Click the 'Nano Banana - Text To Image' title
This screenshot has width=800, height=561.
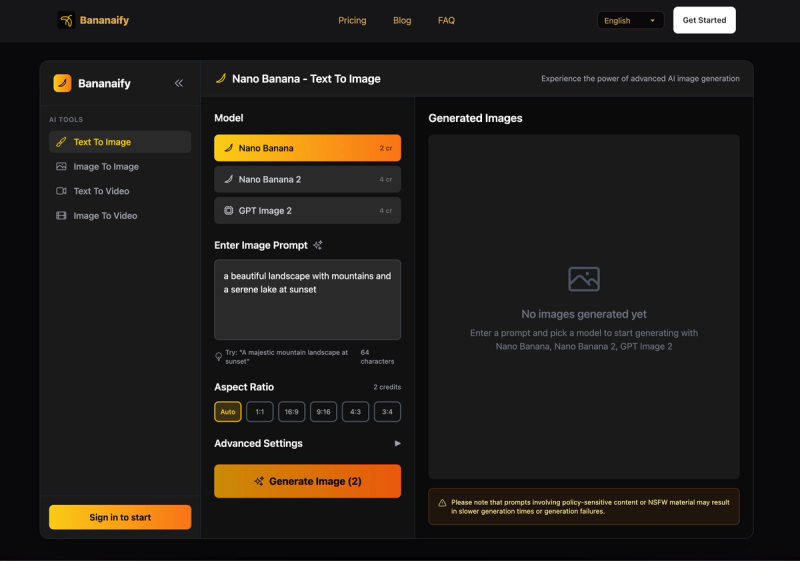click(x=306, y=79)
